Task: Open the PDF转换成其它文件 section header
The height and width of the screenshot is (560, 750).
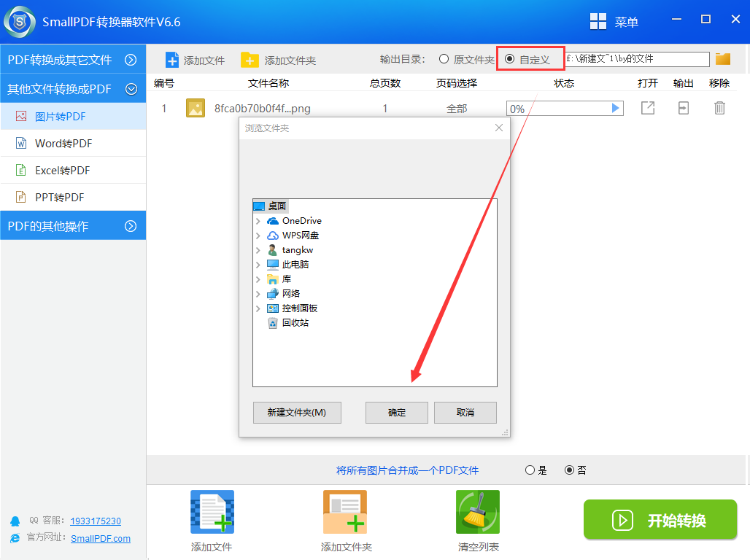Action: point(73,59)
